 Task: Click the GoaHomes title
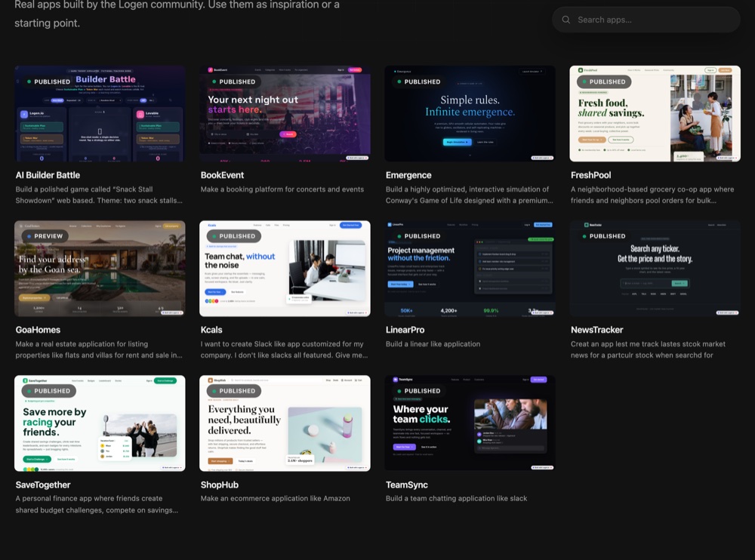[x=38, y=330]
